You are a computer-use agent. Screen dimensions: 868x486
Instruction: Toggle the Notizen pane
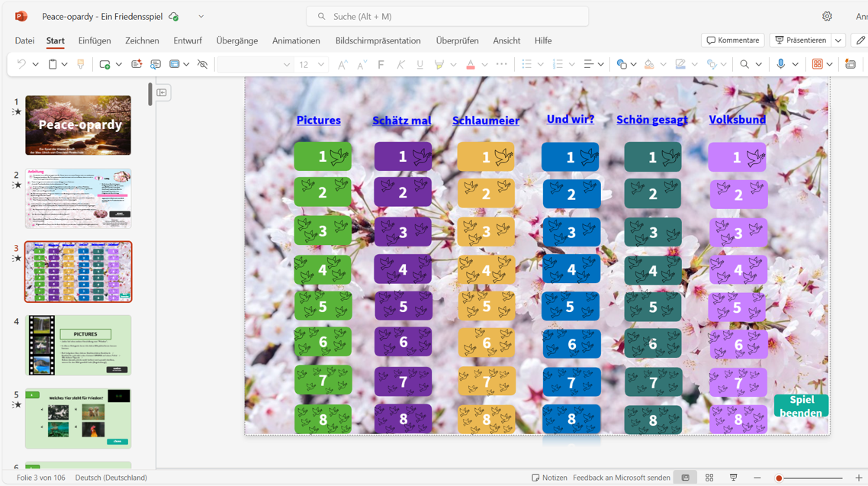[x=549, y=478]
